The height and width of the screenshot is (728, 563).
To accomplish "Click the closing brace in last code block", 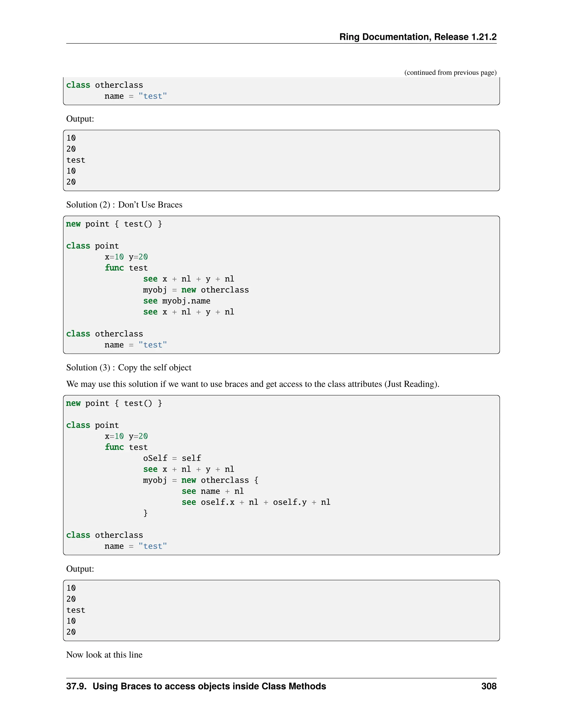I will tap(145, 513).
